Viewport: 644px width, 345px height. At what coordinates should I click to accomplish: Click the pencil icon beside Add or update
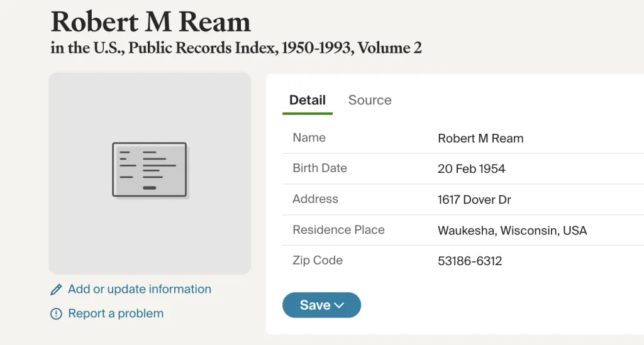click(x=57, y=290)
